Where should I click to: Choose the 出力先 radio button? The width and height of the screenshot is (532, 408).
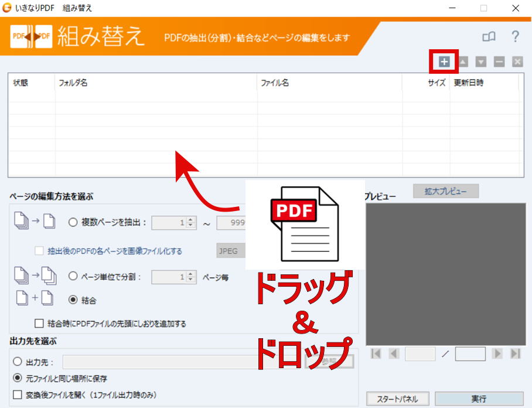click(18, 361)
